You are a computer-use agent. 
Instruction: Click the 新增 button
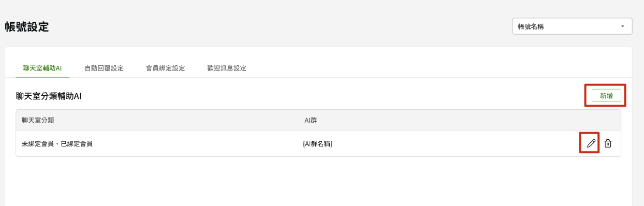(606, 95)
